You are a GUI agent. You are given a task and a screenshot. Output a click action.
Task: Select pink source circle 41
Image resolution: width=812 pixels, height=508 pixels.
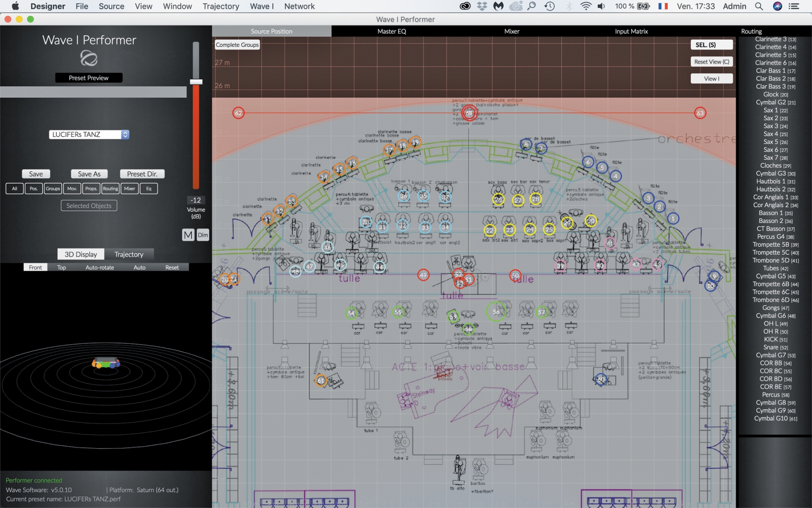click(610, 243)
